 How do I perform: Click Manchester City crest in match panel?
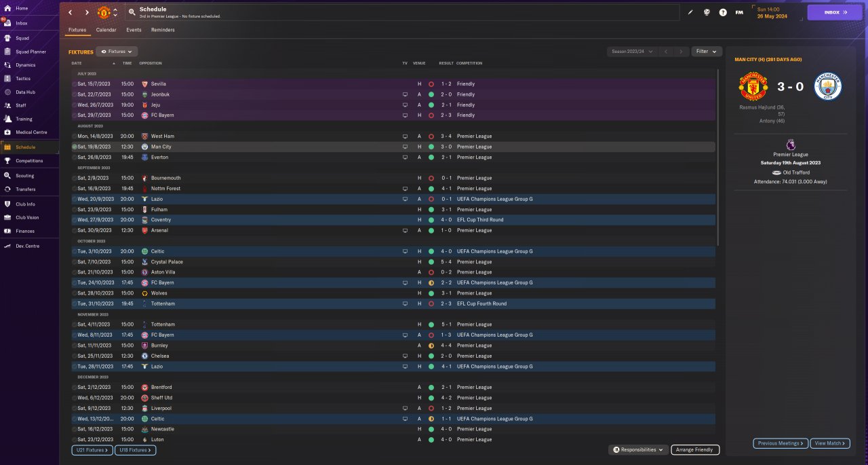click(827, 87)
